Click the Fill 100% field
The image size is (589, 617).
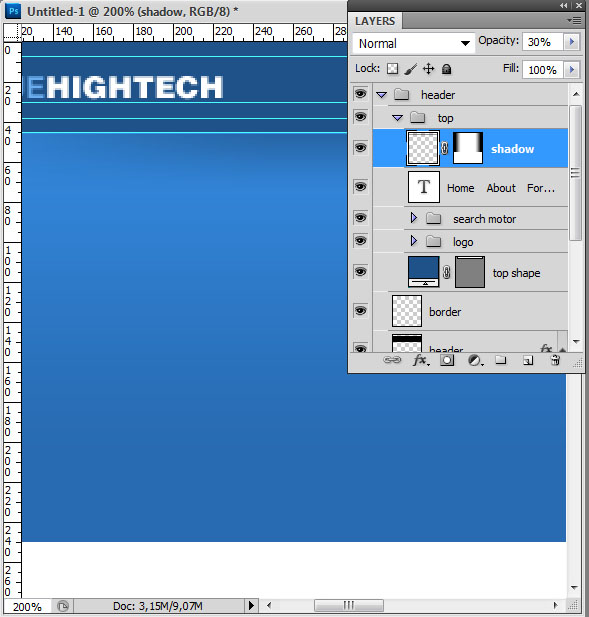(543, 70)
